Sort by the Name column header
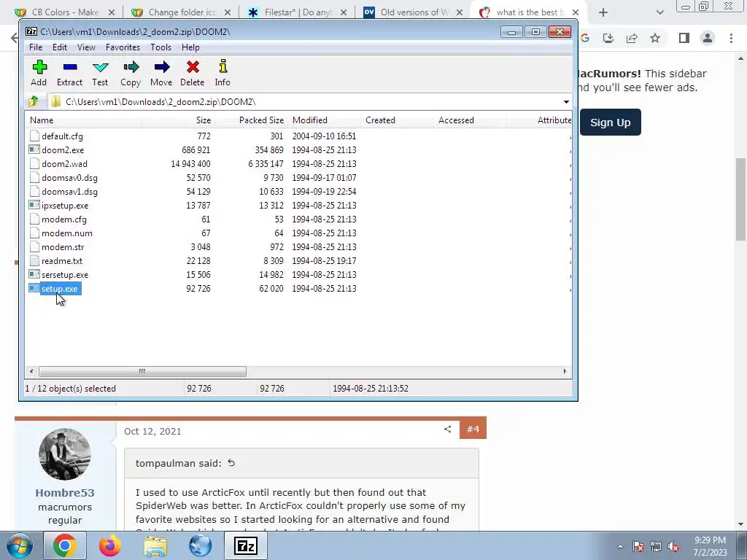Viewport: 747px width, 560px height. point(83,120)
